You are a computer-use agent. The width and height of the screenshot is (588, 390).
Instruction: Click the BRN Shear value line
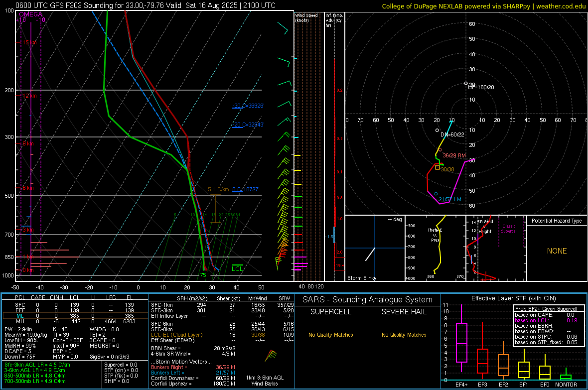tap(193, 348)
